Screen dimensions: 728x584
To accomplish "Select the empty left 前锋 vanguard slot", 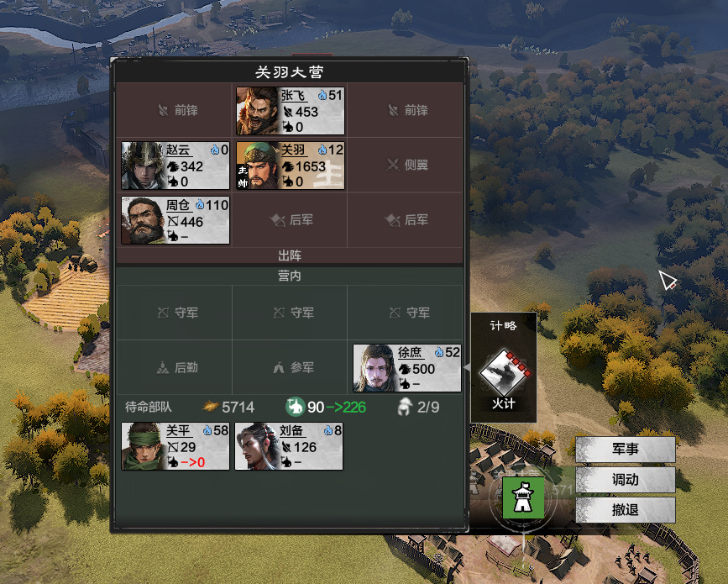I will click(x=174, y=110).
